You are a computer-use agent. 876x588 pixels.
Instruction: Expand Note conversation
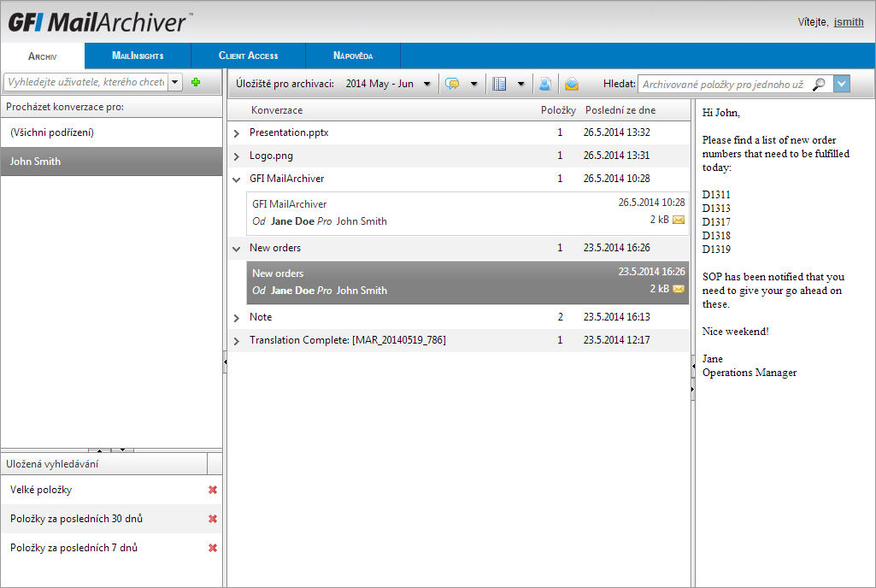click(x=237, y=318)
